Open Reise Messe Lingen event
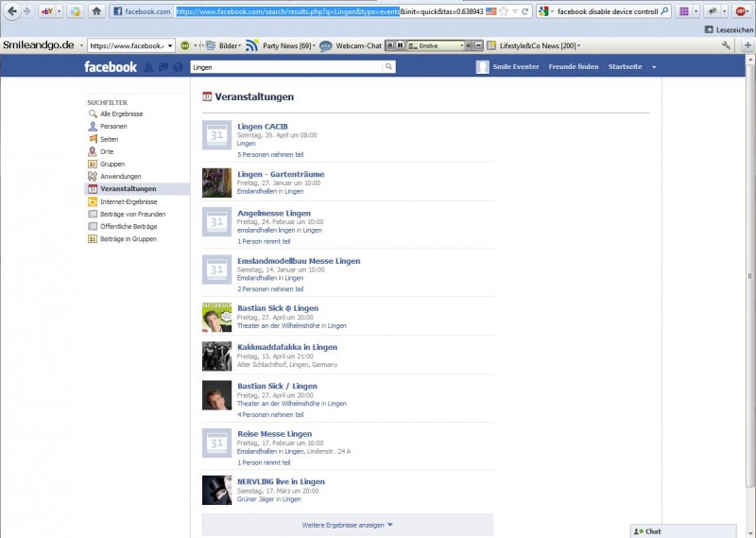Screen dimensions: 756x538 point(274,434)
